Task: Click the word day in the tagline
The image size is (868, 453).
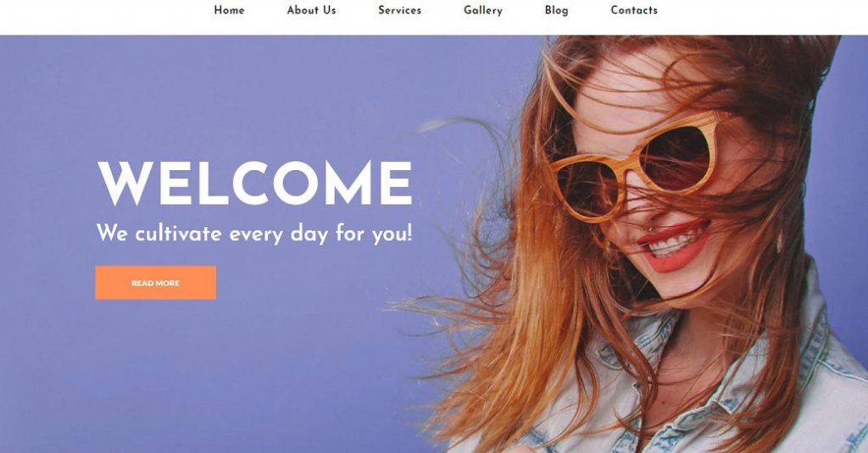Action: 309,235
